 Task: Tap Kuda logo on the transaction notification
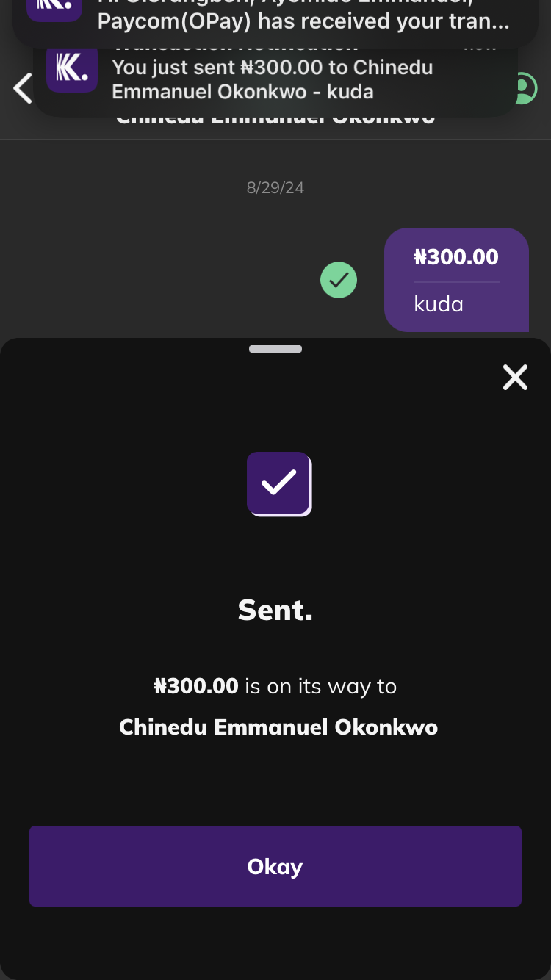click(72, 68)
